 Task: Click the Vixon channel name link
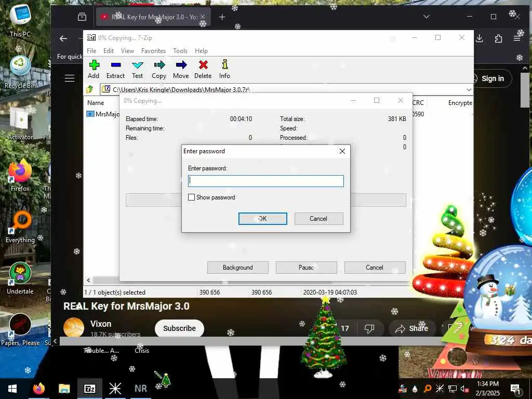[101, 324]
